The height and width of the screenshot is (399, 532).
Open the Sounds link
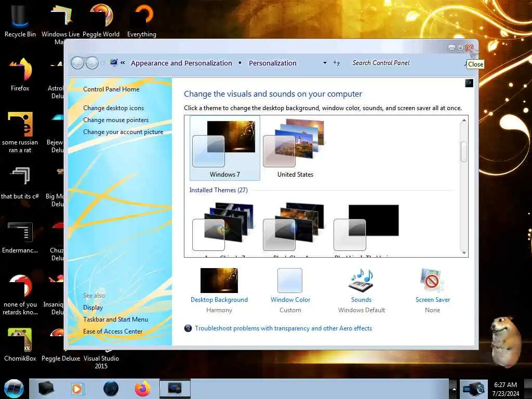click(x=362, y=300)
